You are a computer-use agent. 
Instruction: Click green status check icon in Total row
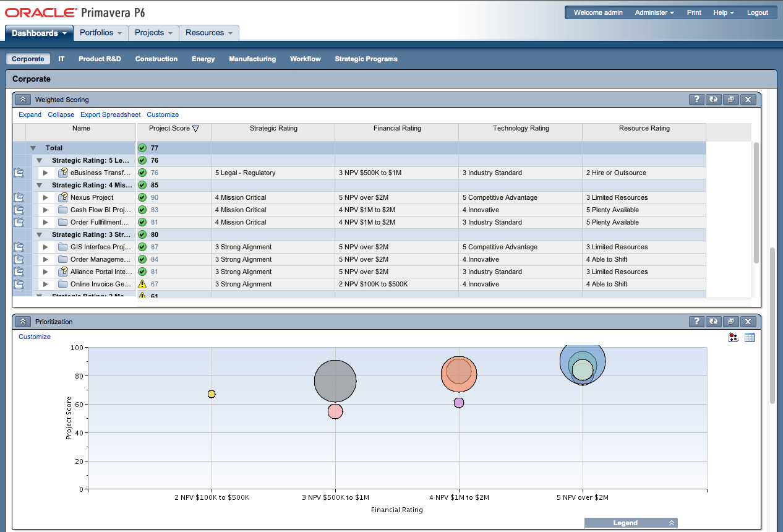coord(142,148)
